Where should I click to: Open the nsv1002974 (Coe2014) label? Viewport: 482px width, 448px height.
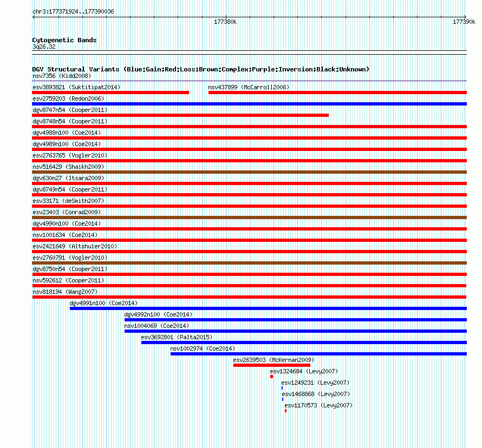tap(203, 348)
